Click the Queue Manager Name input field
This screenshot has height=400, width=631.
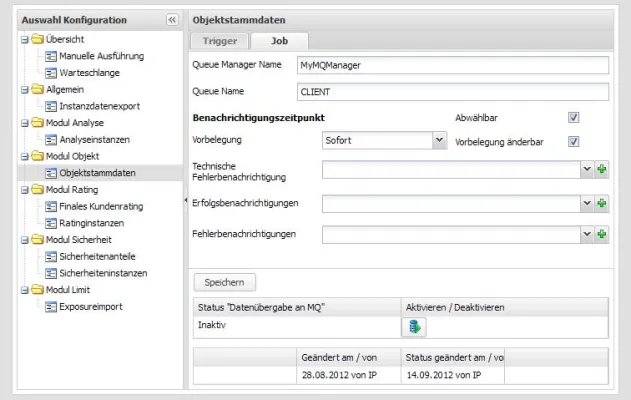click(x=452, y=65)
